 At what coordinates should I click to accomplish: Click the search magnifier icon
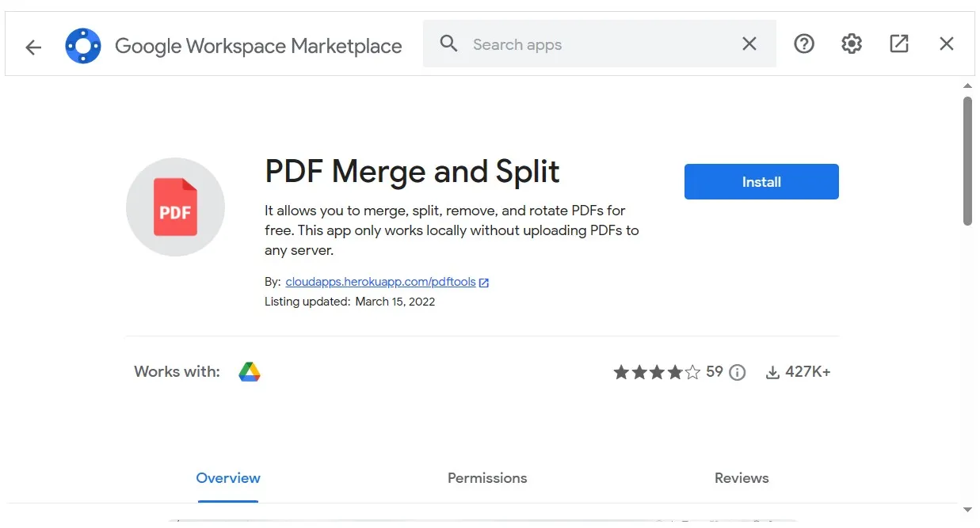click(x=448, y=44)
